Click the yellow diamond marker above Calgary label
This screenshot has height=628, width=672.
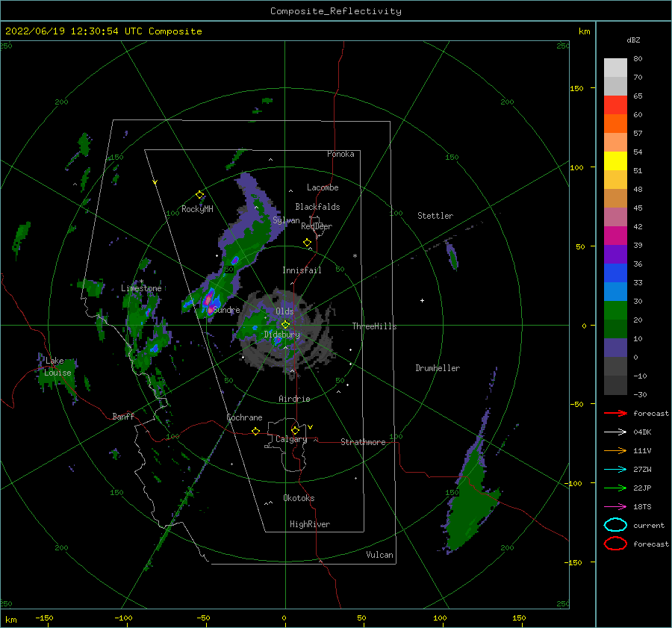click(295, 430)
